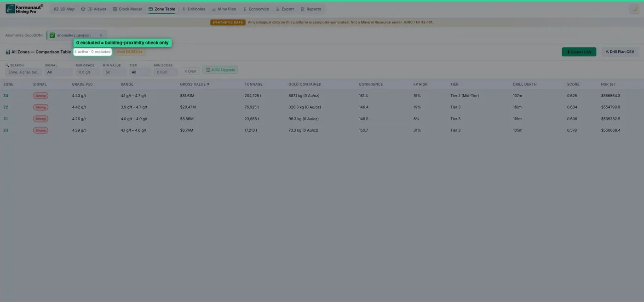Screen dimensions: 644x302
Task: Open the Economics tab
Action: (x=256, y=9)
